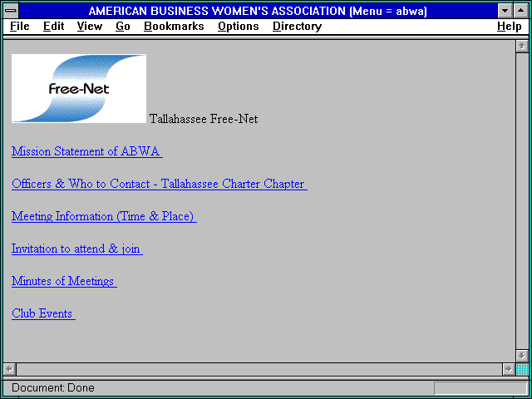532x399 pixels.
Task: Click the horizontal scrollbar left arrow
Action: (x=9, y=369)
